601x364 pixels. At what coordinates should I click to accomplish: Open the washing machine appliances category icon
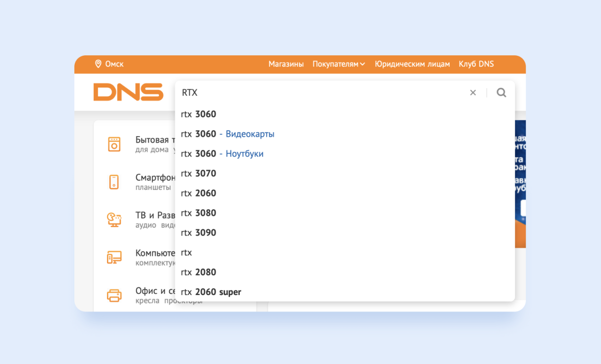114,144
